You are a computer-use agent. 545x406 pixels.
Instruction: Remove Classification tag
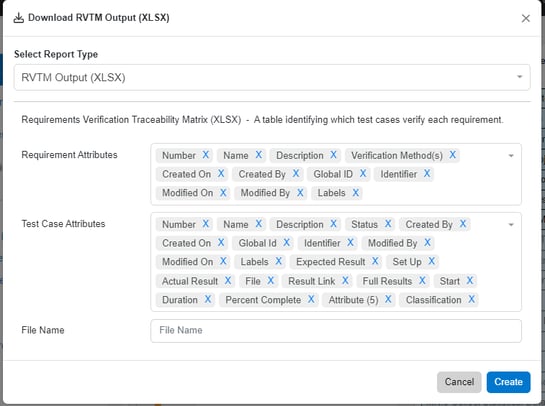(x=471, y=300)
